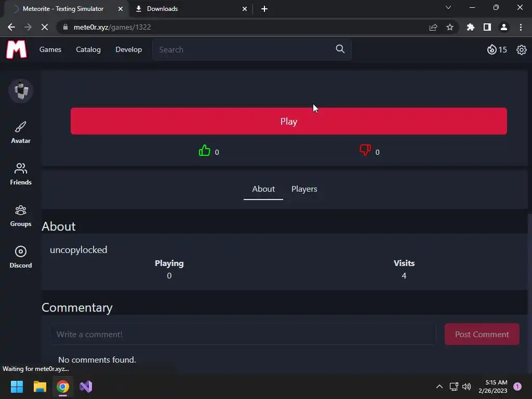Viewport: 532px width, 399px height.
Task: Open the network tray icon
Action: click(x=454, y=387)
